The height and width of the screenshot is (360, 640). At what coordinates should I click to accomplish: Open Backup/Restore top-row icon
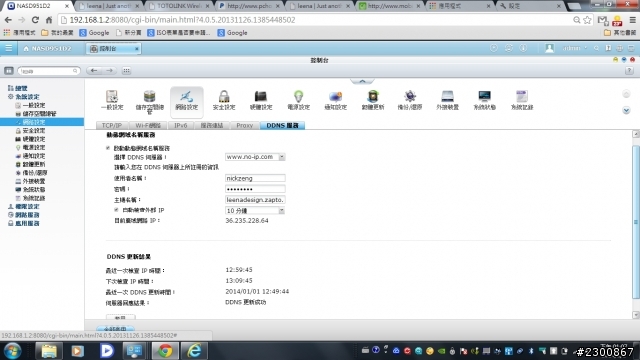click(x=410, y=100)
